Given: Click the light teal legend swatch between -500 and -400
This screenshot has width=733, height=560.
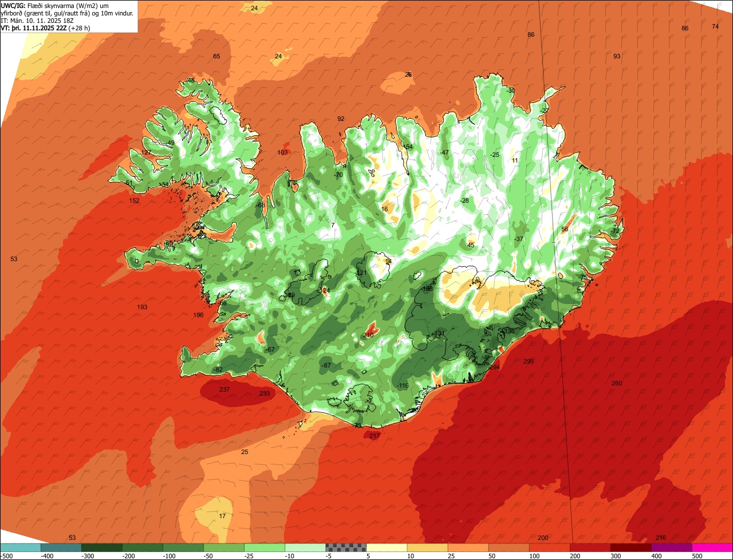Looking at the screenshot, I should pos(20,547).
